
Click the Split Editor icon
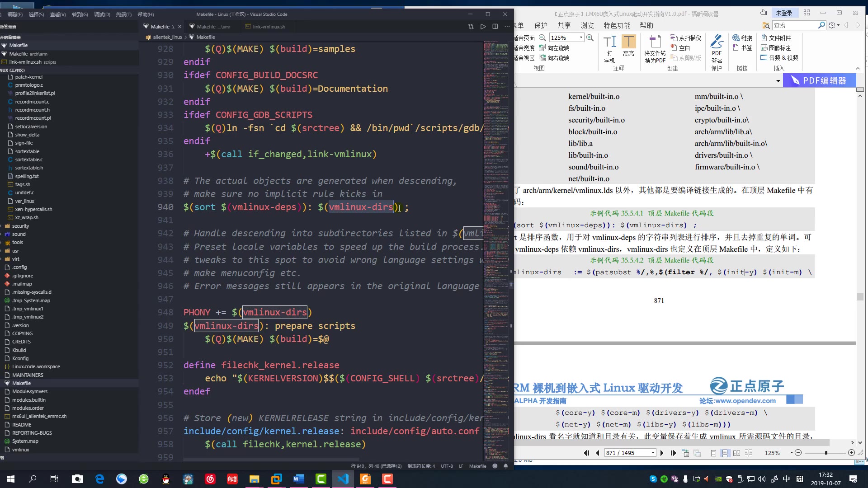(x=495, y=27)
